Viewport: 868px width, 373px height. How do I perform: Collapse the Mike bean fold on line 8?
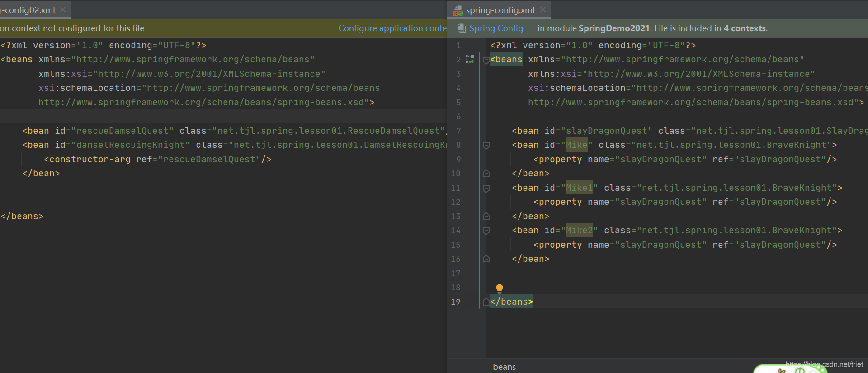(486, 145)
